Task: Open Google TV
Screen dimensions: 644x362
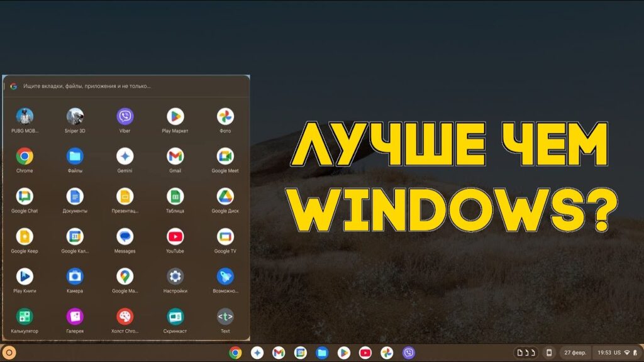Action: pyautogui.click(x=225, y=237)
